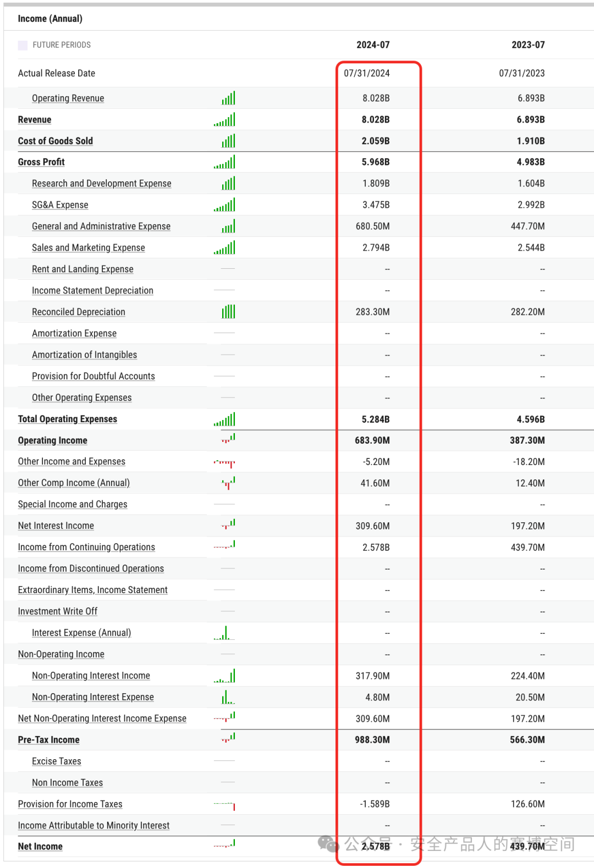The width and height of the screenshot is (594, 868).
Task: Click the Net Non-Operating Interest Income Expense sparkline
Action: coord(224,716)
